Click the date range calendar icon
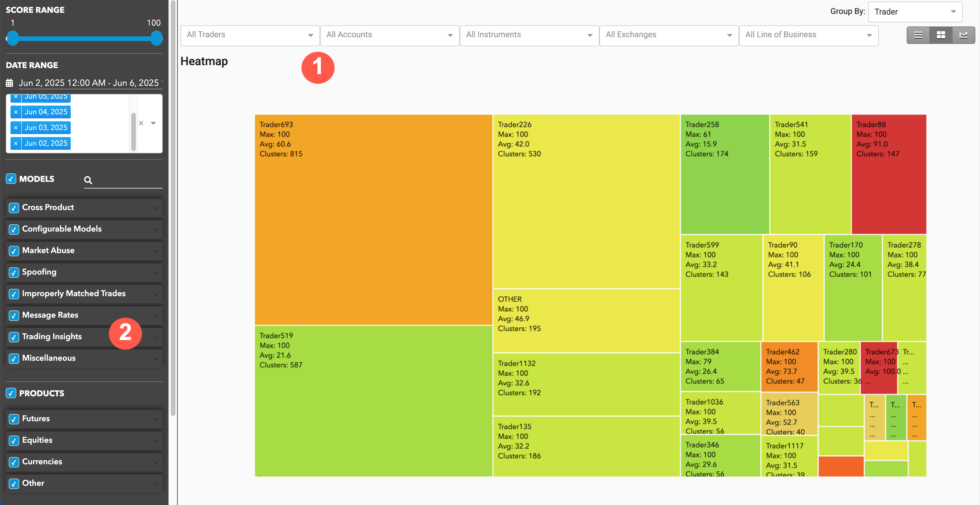Screen dimensions: 980x505 pyautogui.click(x=10, y=83)
